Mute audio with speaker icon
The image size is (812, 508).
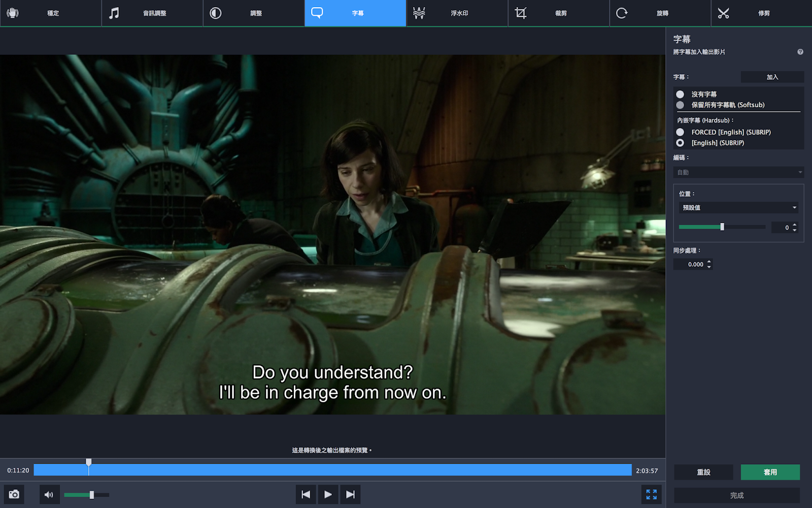coord(49,494)
